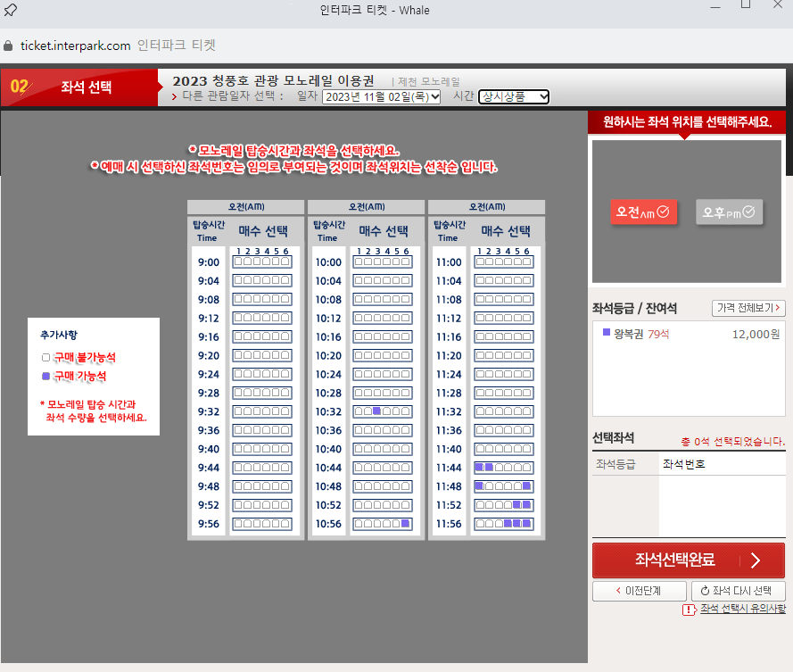Select seat 6 at 11:56

pos(526,524)
